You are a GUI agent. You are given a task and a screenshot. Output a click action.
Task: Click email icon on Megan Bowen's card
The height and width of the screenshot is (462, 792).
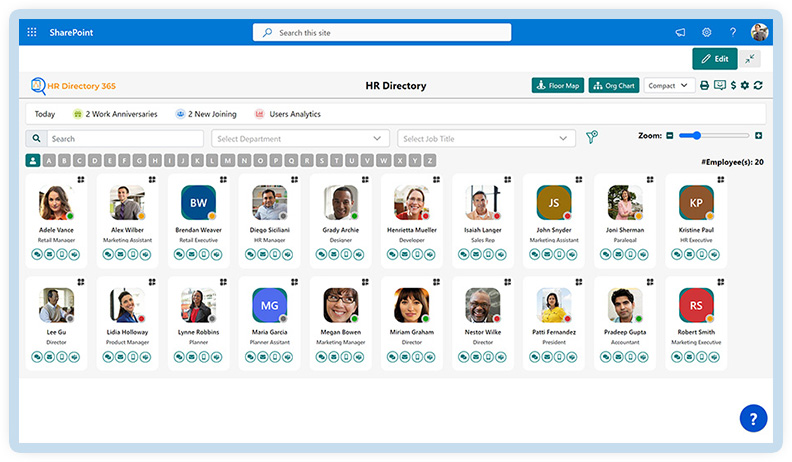pos(334,357)
